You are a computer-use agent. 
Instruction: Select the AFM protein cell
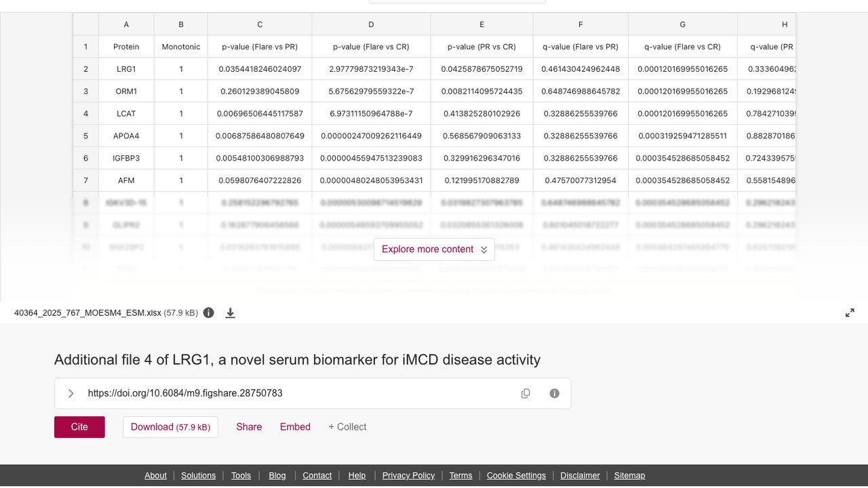coord(126,181)
